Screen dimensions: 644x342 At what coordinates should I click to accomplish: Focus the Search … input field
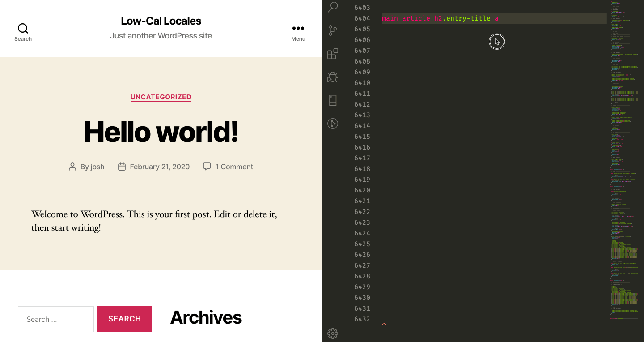tap(56, 319)
